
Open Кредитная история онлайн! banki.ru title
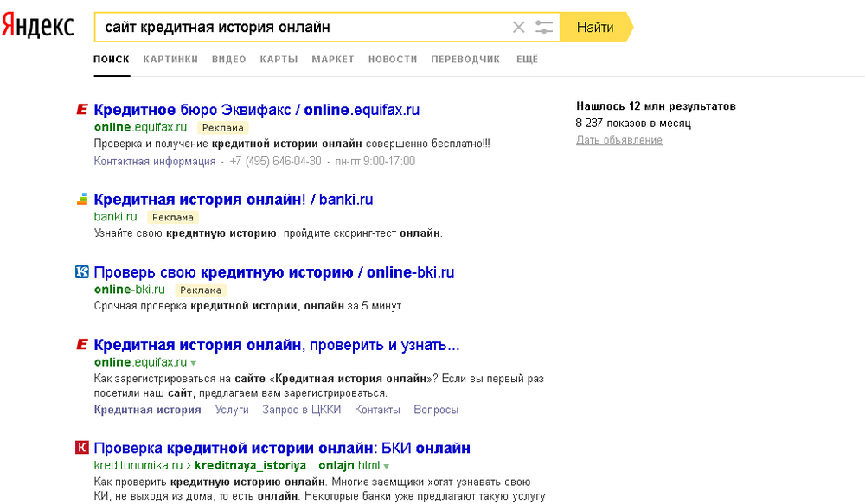[234, 200]
